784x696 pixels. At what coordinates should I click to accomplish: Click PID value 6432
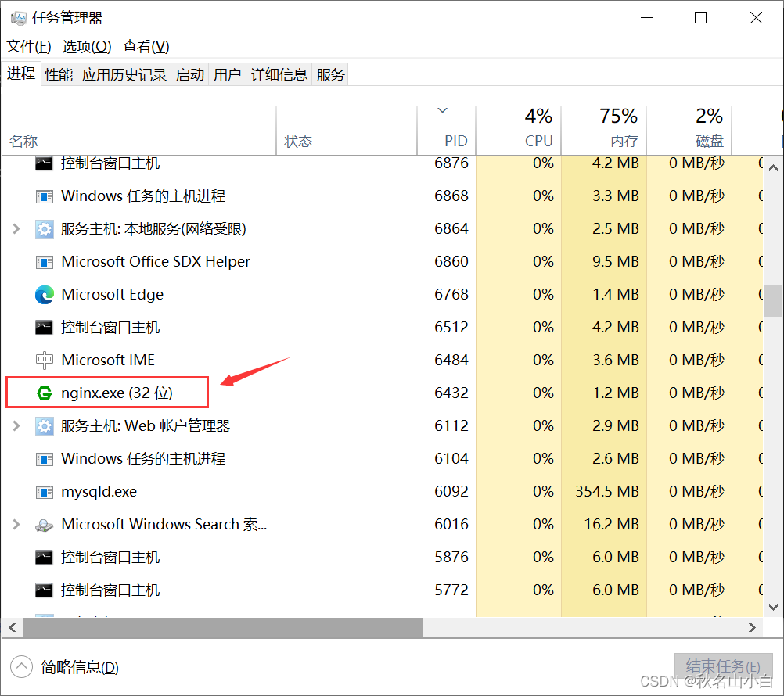click(x=451, y=393)
